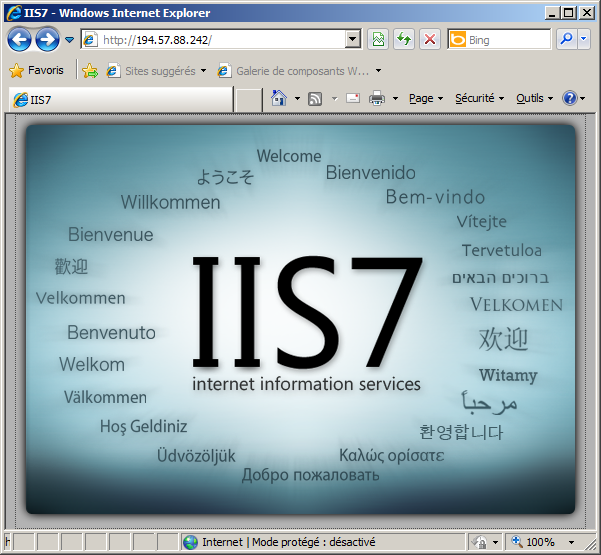Screen dimensions: 601x555
Task: Click the red Stop loading icon
Action: (x=430, y=40)
